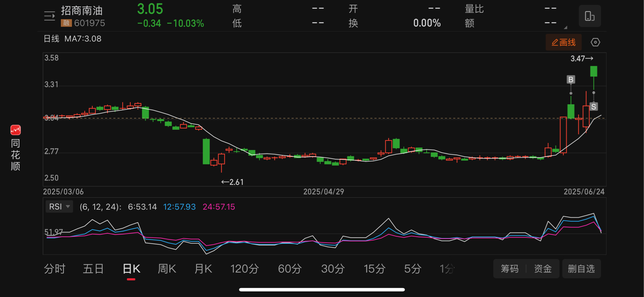Open the 筹码 chips view
The width and height of the screenshot is (644, 297).
point(510,269)
